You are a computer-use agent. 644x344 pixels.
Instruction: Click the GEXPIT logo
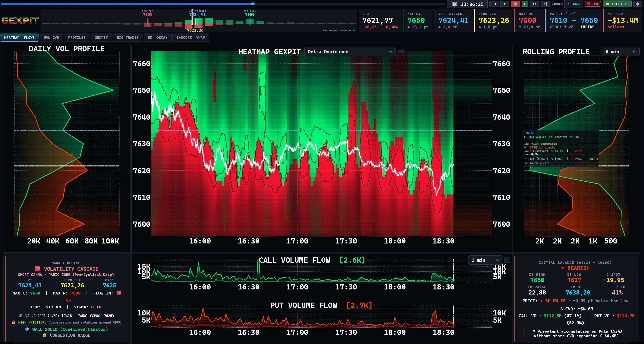[20, 20]
